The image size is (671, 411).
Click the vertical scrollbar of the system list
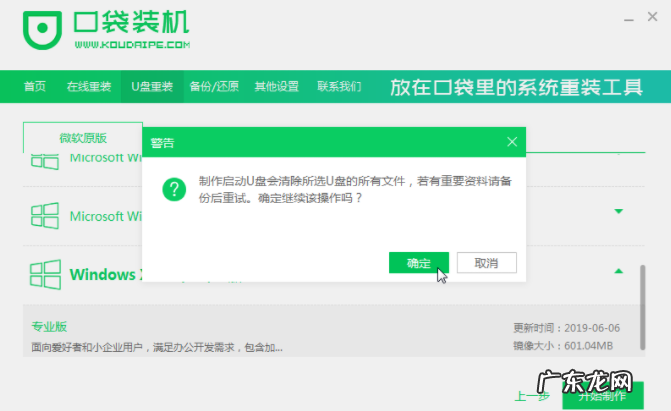(x=642, y=307)
